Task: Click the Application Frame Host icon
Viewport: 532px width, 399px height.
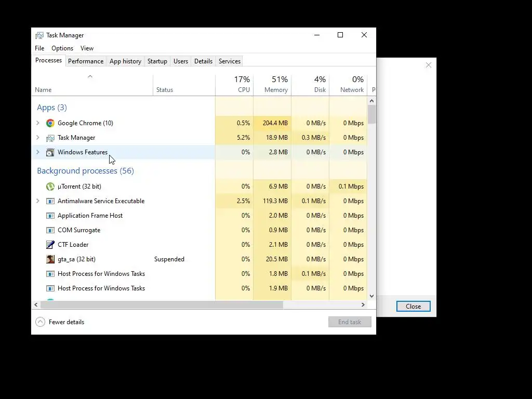Action: 50,216
